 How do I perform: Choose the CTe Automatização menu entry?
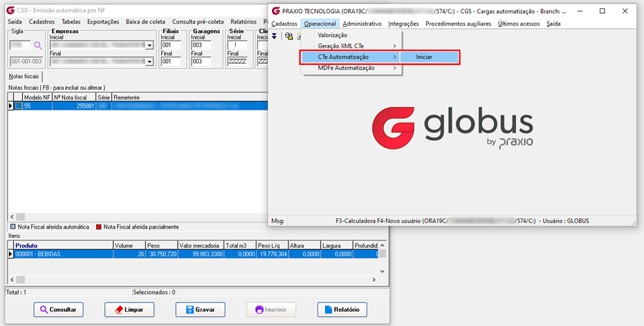click(351, 57)
